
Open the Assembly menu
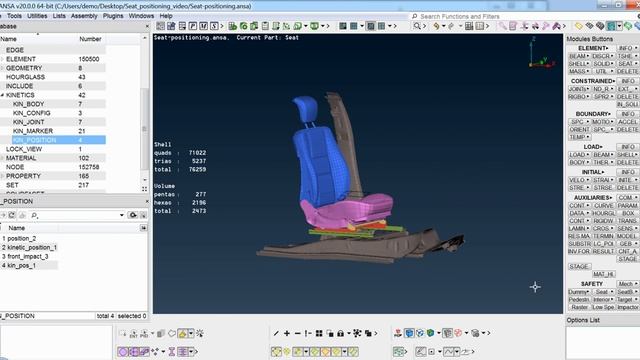(x=84, y=16)
